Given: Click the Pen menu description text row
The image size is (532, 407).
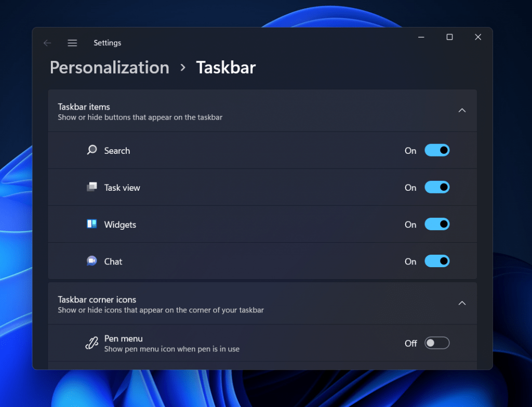Looking at the screenshot, I should click(171, 349).
